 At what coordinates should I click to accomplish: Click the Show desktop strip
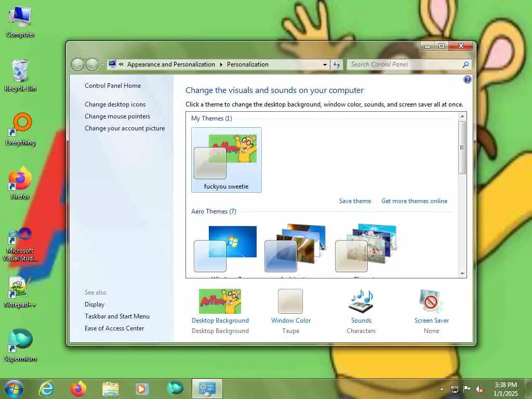pos(529,389)
